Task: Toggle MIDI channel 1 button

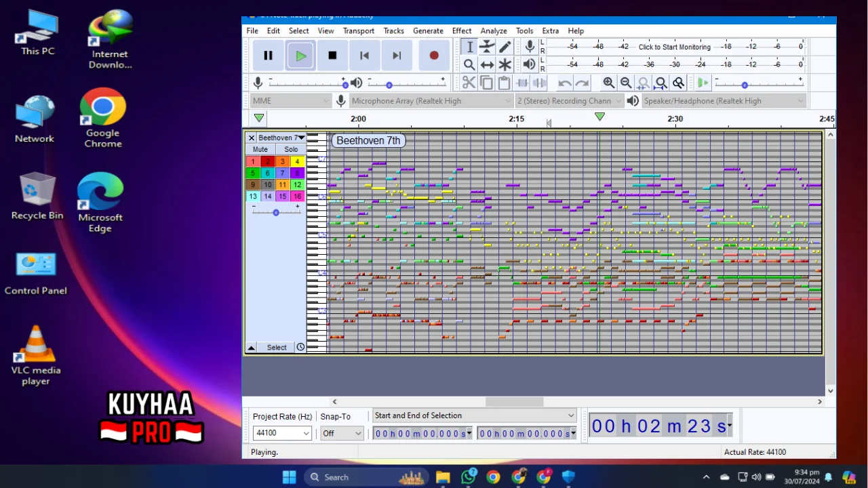Action: (x=253, y=161)
